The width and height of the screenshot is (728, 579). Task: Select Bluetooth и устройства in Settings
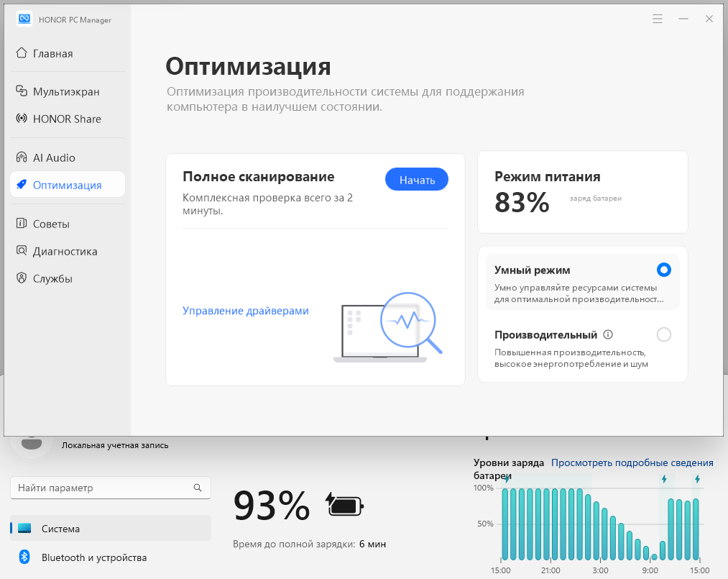click(x=111, y=557)
